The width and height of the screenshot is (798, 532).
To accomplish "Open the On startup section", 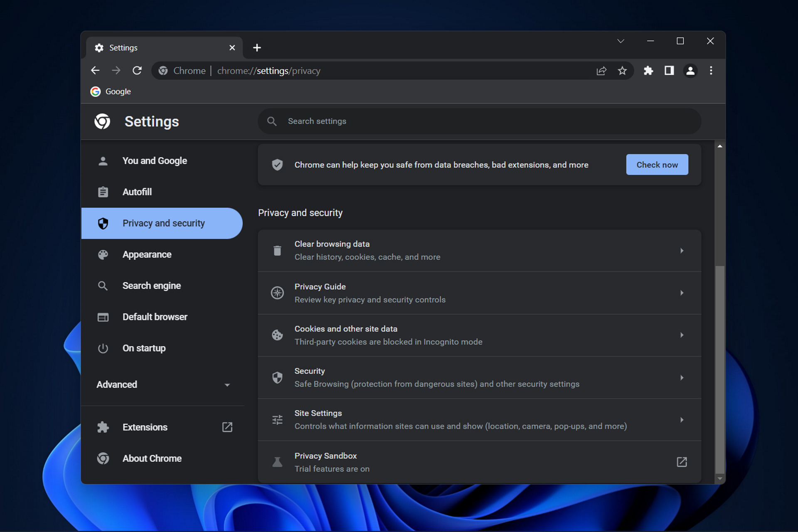I will (x=162, y=348).
